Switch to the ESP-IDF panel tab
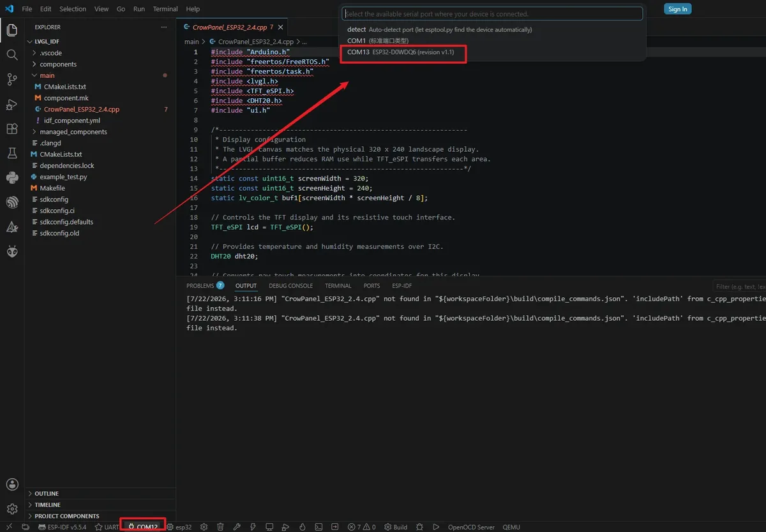 pos(402,286)
